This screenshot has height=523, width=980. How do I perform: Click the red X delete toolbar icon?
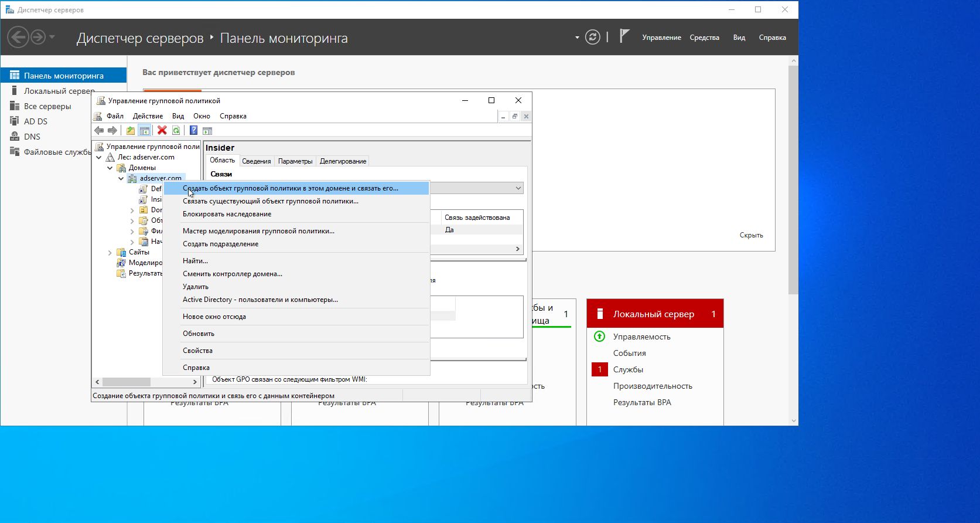tap(162, 131)
